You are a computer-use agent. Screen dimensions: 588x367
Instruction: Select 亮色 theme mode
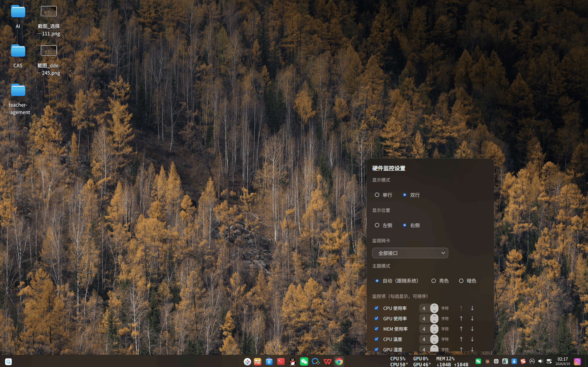[x=433, y=281]
